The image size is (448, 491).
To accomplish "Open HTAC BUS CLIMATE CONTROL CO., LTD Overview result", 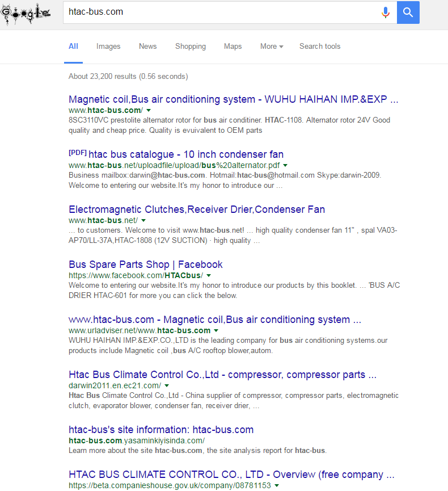I will (x=231, y=475).
